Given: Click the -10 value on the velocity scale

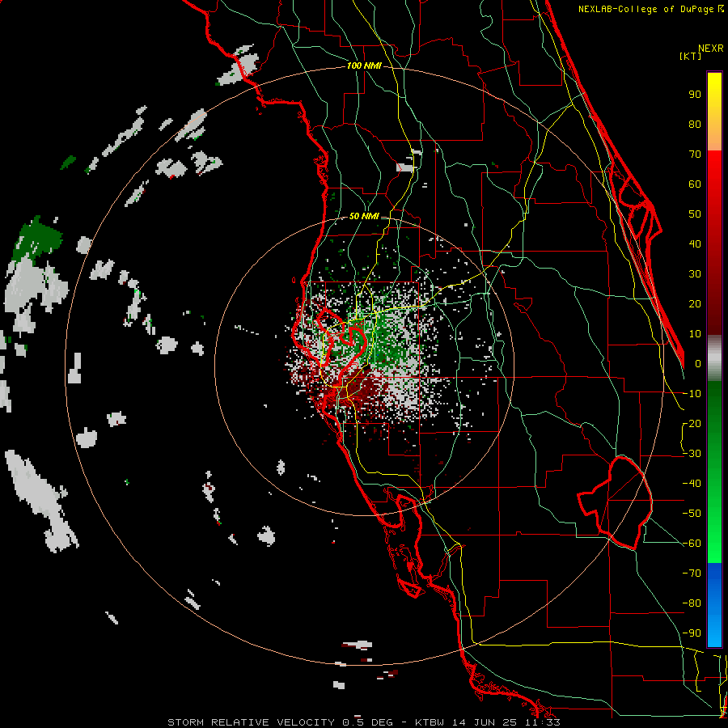Looking at the screenshot, I should coord(692,394).
